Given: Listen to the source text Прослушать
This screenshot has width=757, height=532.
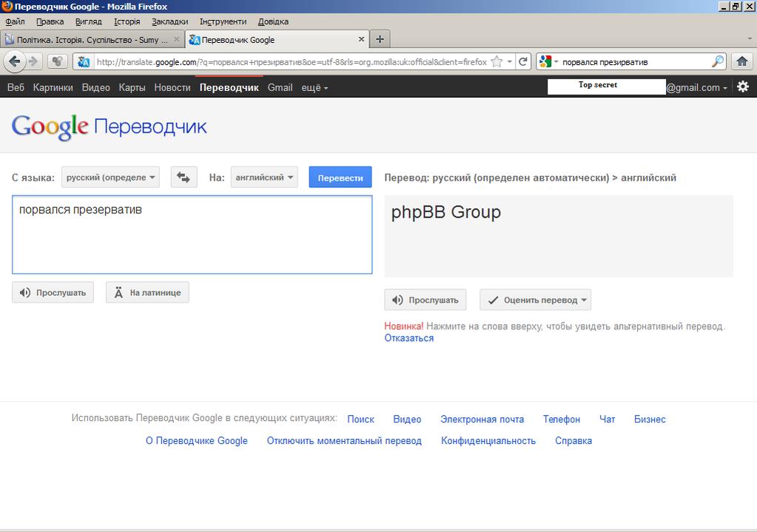Looking at the screenshot, I should pos(53,292).
